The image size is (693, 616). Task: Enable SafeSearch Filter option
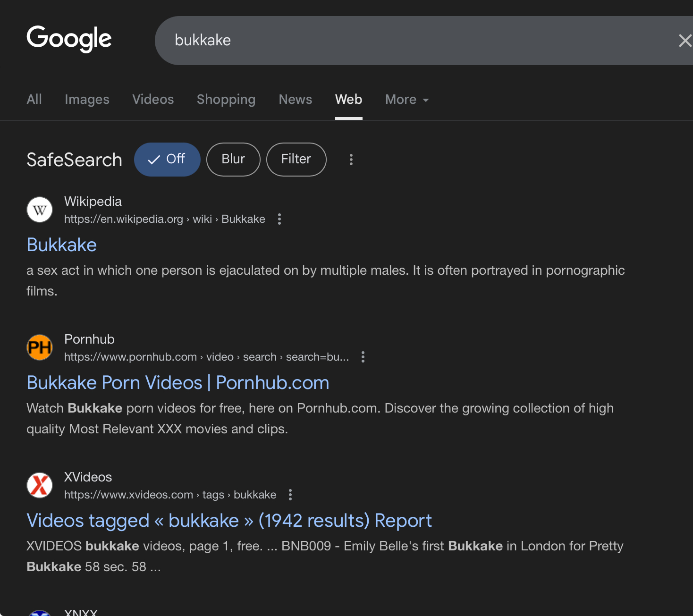point(296,160)
